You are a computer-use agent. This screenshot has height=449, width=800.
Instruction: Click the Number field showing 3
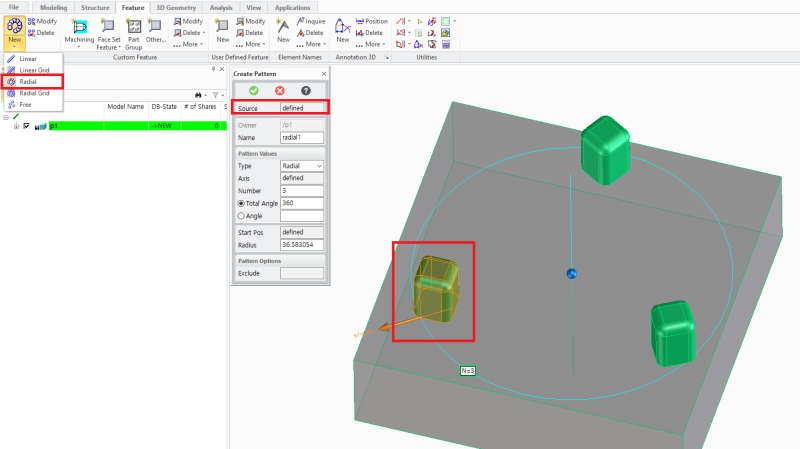coord(302,191)
